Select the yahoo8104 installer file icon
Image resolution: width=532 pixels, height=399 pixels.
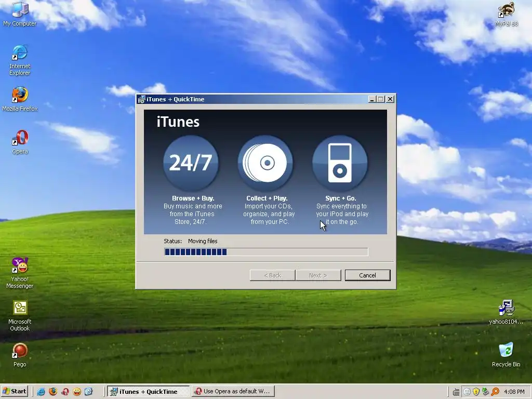pyautogui.click(x=506, y=312)
